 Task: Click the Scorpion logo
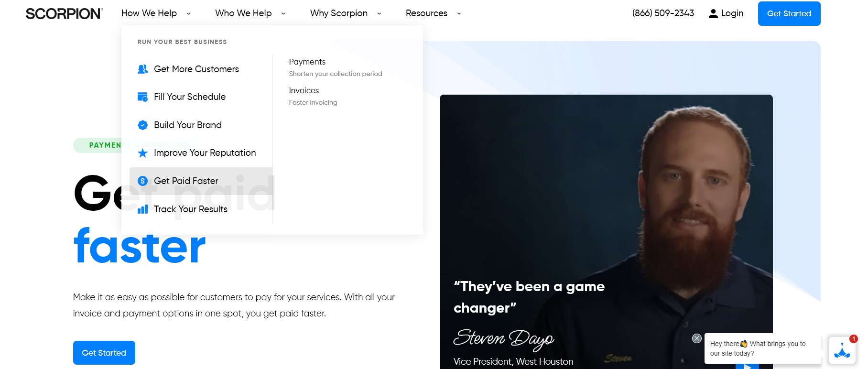pyautogui.click(x=64, y=13)
